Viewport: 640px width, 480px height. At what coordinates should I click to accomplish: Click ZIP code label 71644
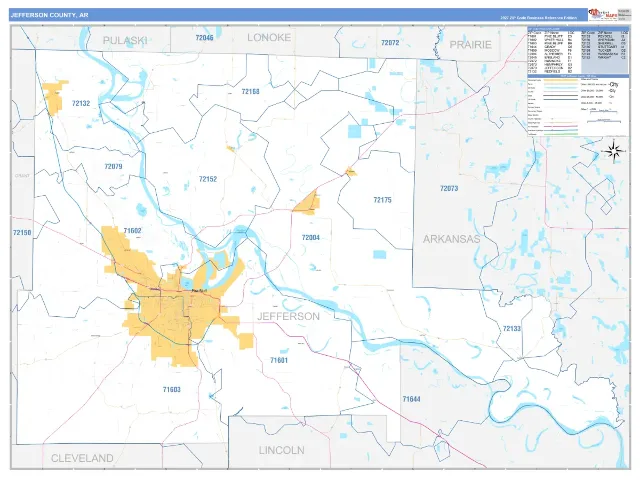[411, 399]
